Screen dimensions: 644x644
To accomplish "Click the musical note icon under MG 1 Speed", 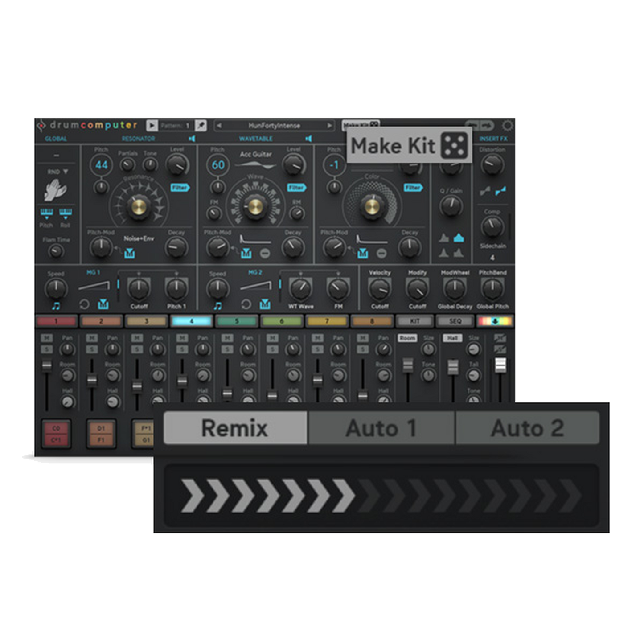I will (55, 305).
